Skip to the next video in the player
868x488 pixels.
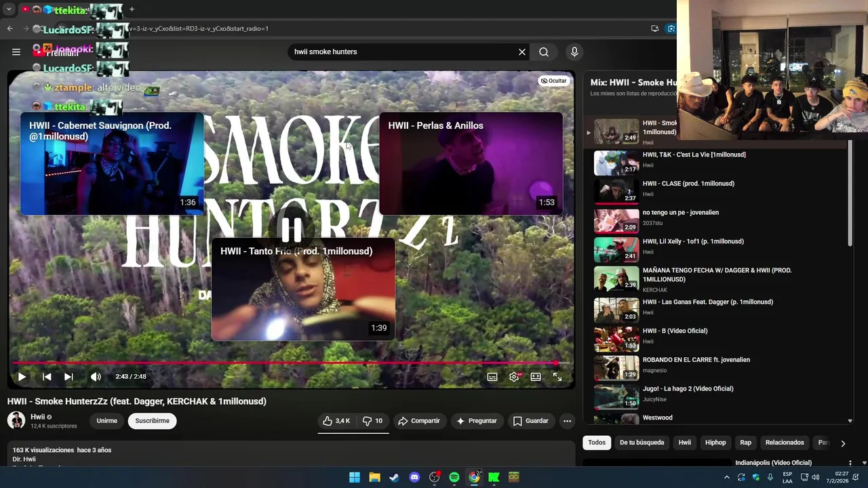[68, 377]
